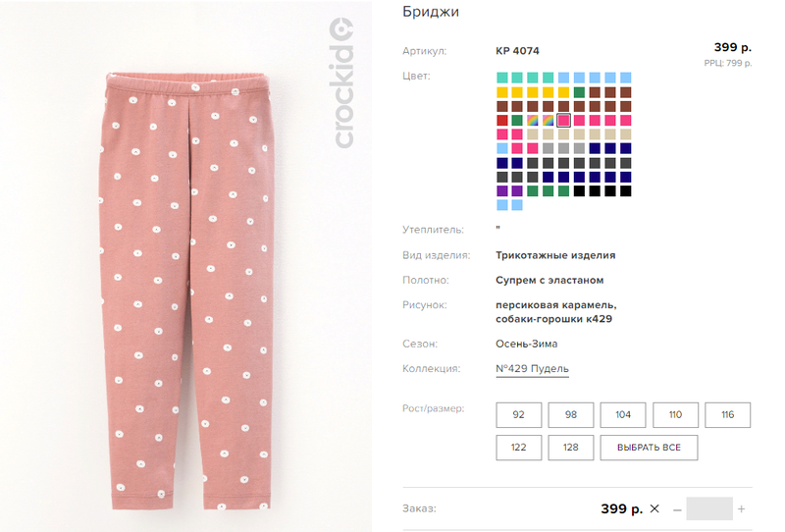Select size 128
The width and height of the screenshot is (785, 532).
pyautogui.click(x=571, y=448)
